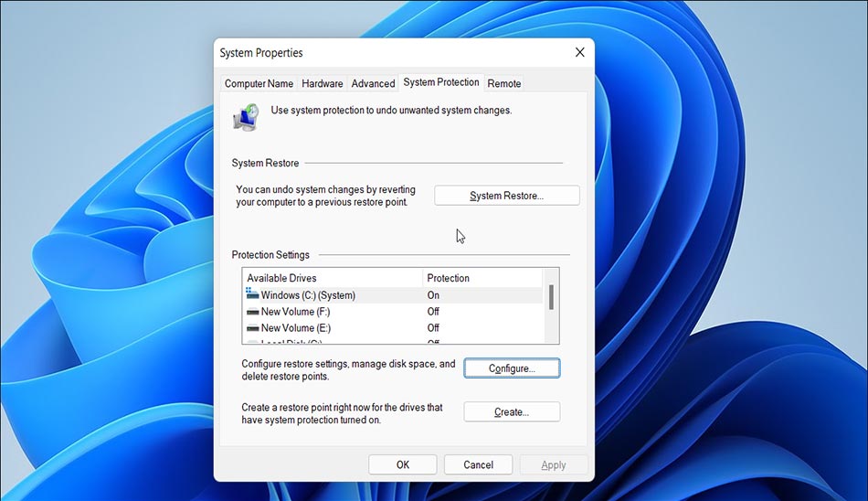Select the New Volume (E:) drive icon

click(x=252, y=328)
